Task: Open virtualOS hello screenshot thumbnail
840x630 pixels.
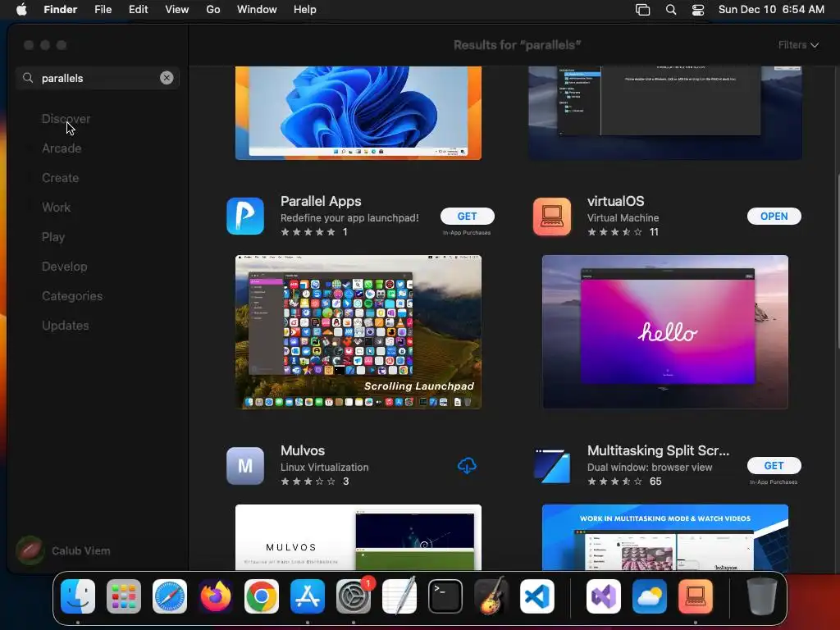Action: pyautogui.click(x=664, y=332)
